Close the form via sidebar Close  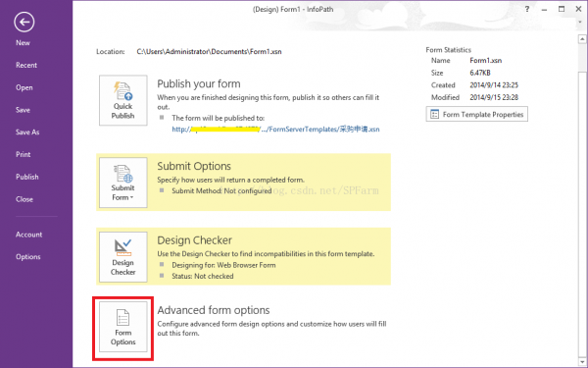[24, 199]
